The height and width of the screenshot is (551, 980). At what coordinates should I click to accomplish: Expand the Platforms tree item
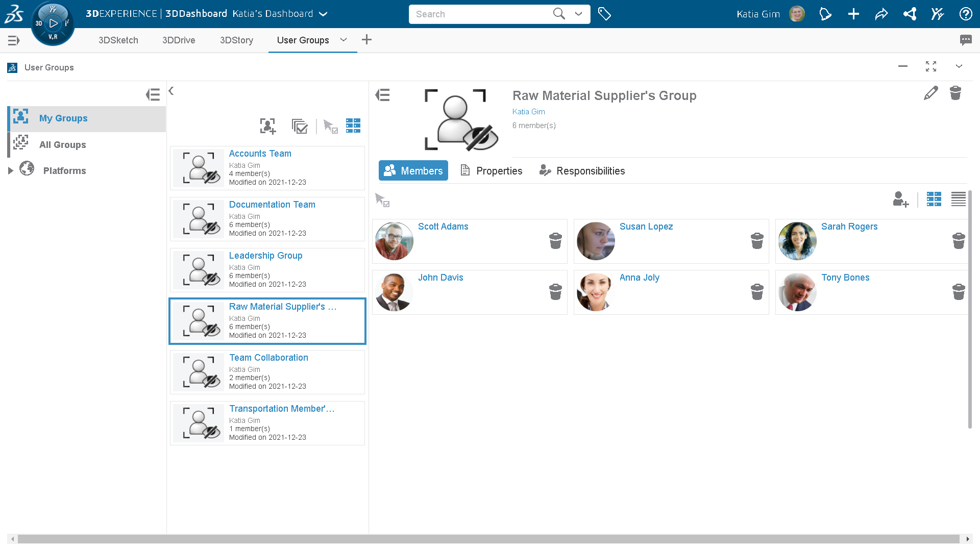10,171
